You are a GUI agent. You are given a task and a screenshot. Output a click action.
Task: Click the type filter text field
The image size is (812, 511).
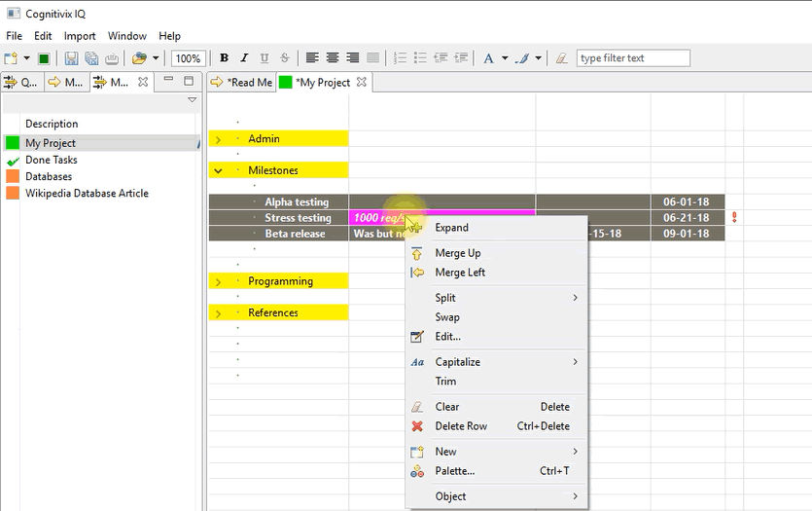pos(633,58)
